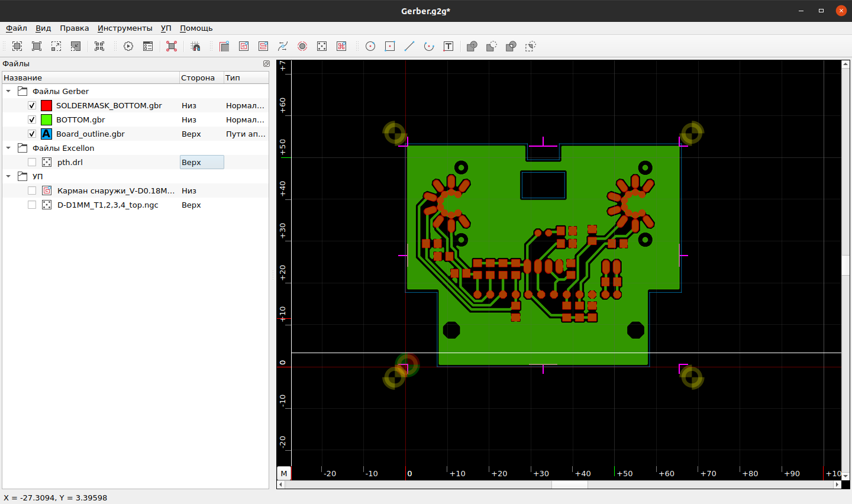Open the Правка menu
The height and width of the screenshot is (504, 852).
(x=74, y=28)
